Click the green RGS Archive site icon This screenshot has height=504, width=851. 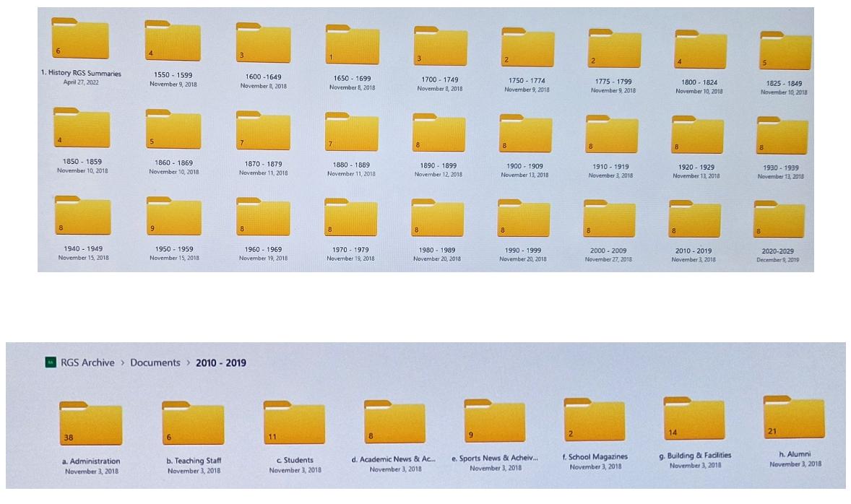tap(51, 362)
